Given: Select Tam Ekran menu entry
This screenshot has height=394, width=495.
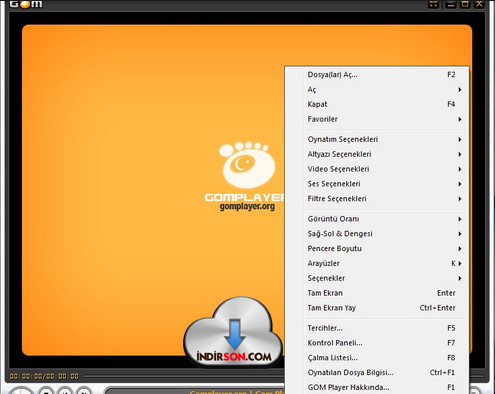Looking at the screenshot, I should coord(377,293).
